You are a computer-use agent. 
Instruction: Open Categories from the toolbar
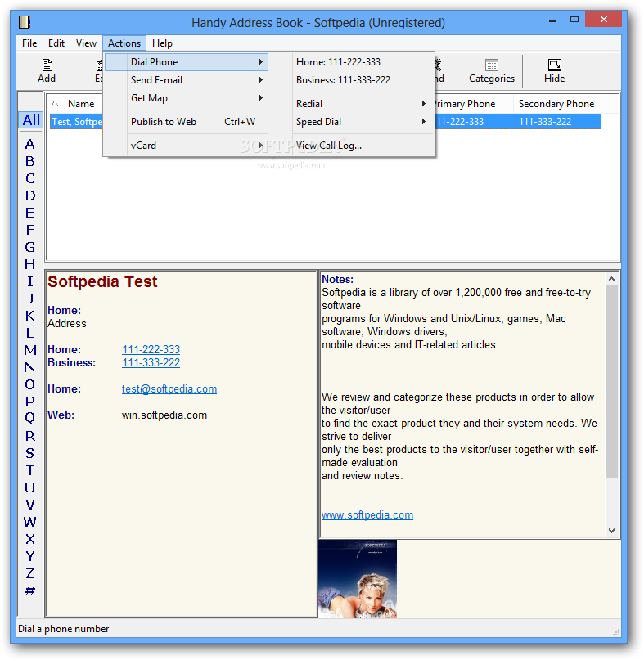coord(492,70)
